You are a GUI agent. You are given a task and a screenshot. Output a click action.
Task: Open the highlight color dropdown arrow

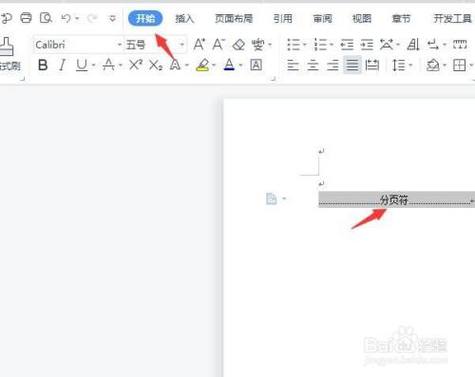214,65
